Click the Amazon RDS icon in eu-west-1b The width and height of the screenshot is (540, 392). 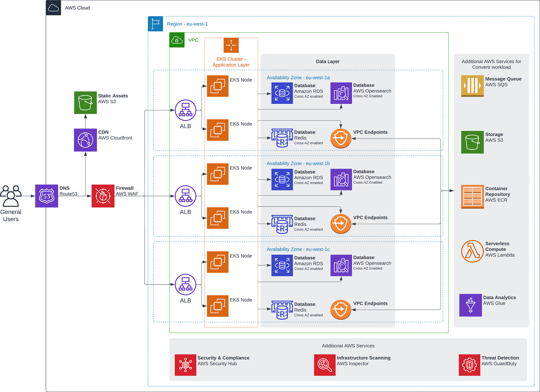[282, 180]
